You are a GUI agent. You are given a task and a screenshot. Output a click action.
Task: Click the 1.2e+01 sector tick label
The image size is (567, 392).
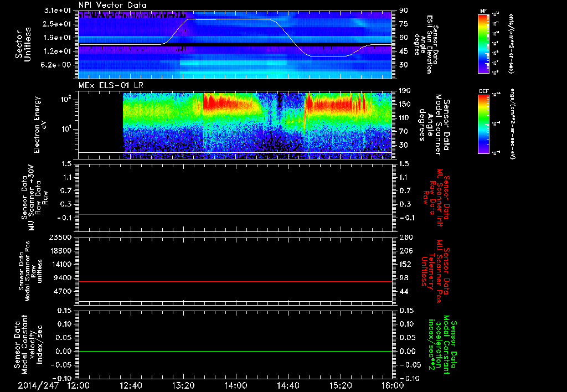[58, 51]
